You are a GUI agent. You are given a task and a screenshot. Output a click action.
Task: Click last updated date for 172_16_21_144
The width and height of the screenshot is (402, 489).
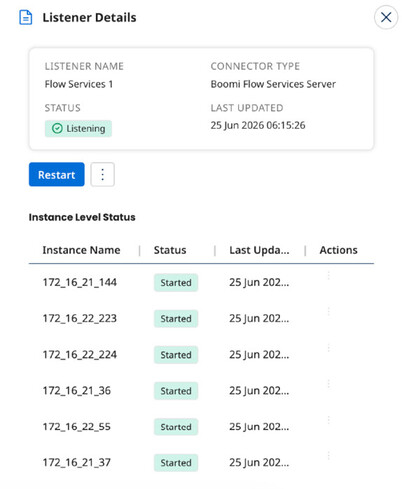click(x=259, y=282)
